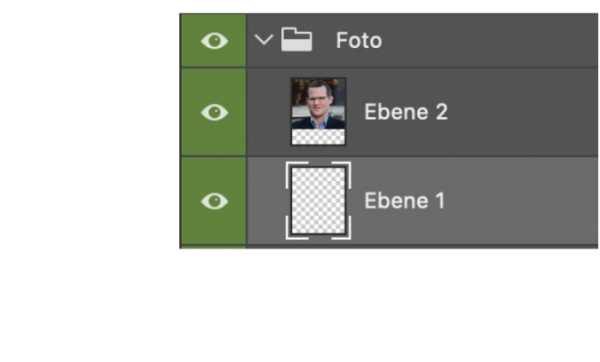Click the bottom-right selection bracket around Ebene 1 thumbnail
The height and width of the screenshot is (362, 600).
342,229
